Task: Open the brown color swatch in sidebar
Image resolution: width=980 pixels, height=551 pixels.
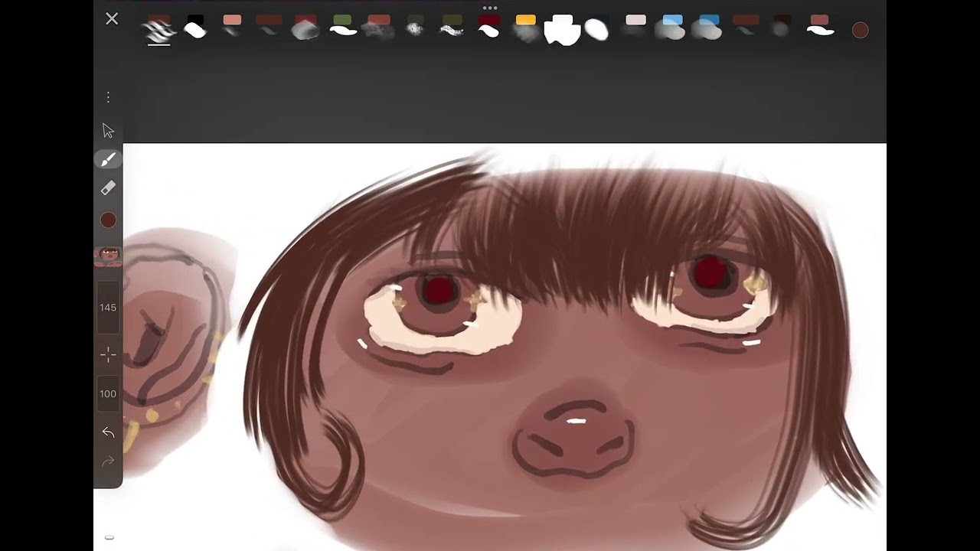Action: pyautogui.click(x=108, y=220)
